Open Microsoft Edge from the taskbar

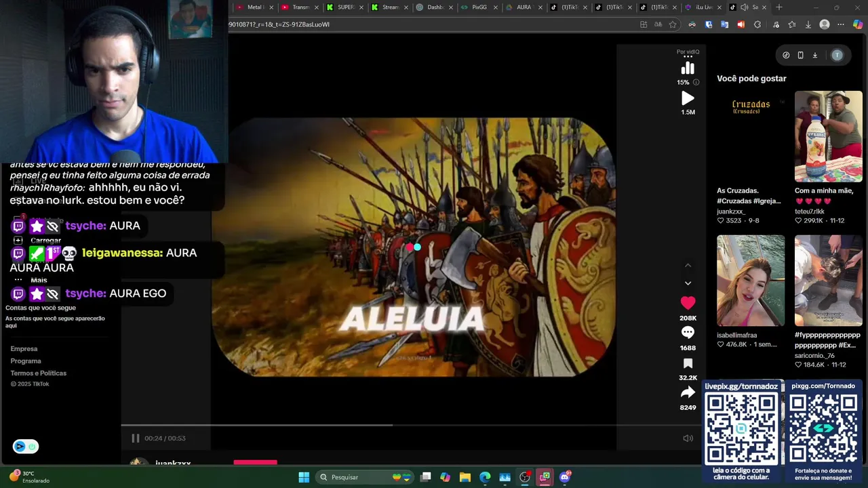coord(485,477)
